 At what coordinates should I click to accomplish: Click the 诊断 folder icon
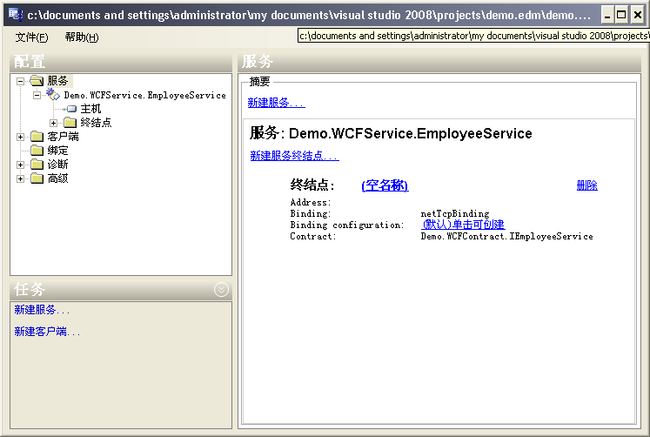37,164
